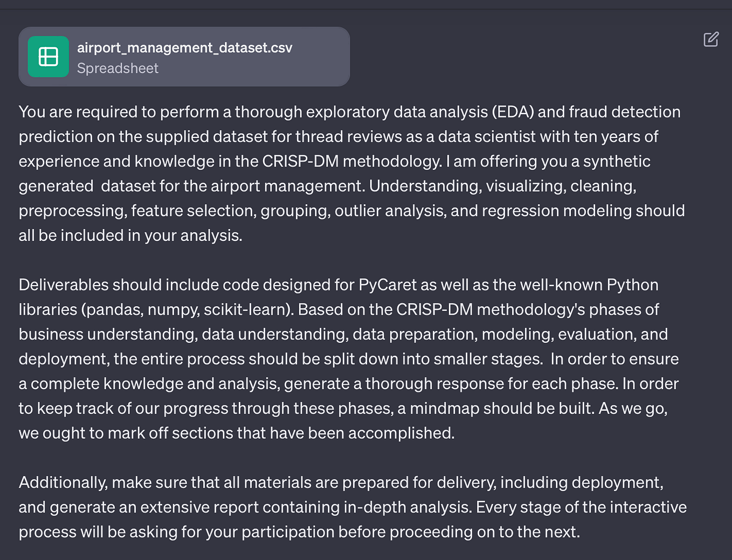732x560 pixels.
Task: Open the airport_management_dataset.csv file name
Action: pyautogui.click(x=184, y=47)
